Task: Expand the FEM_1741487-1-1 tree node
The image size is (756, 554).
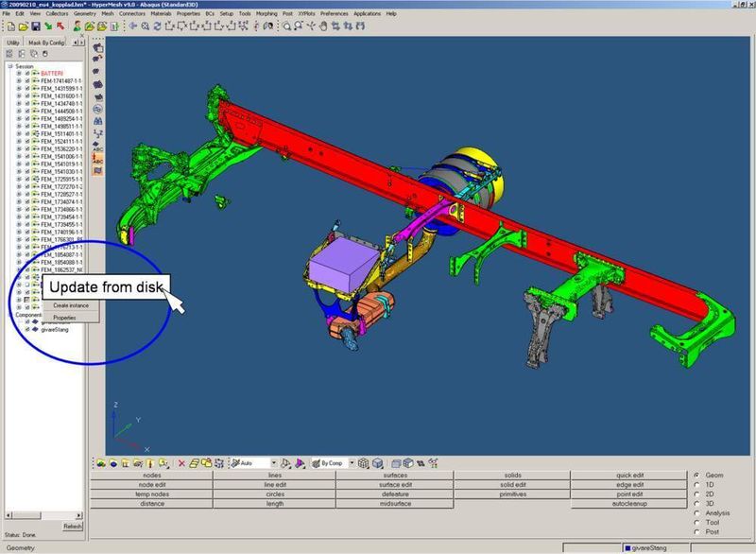Action: (x=18, y=82)
